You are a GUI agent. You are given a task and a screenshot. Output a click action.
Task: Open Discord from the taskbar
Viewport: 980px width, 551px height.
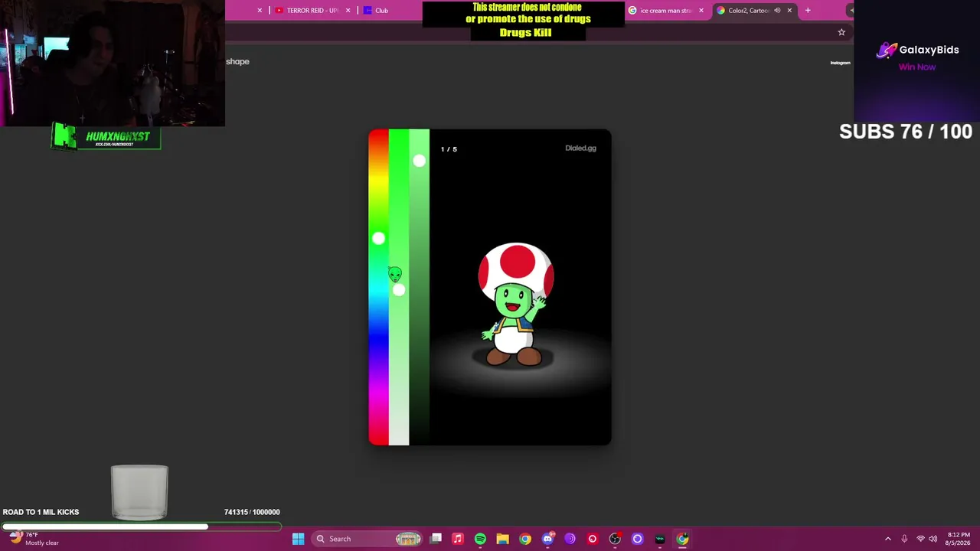(547, 539)
